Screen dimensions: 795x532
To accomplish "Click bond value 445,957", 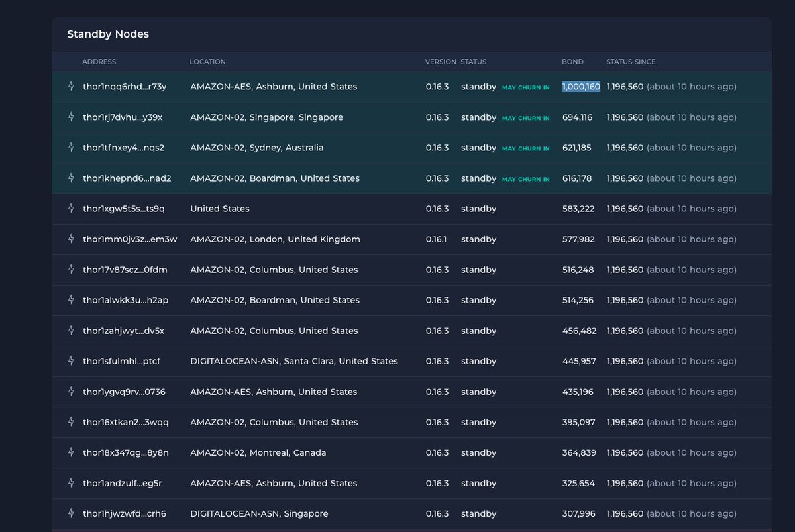I will click(579, 361).
